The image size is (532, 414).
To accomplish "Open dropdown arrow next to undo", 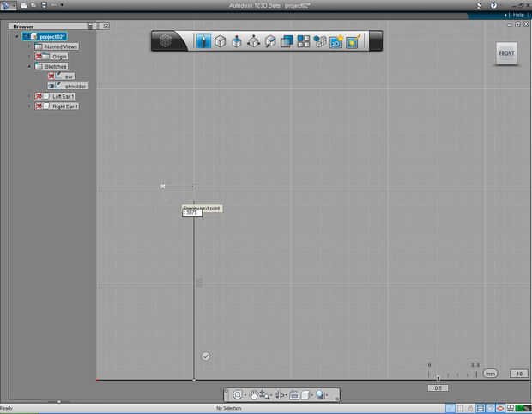I will click(x=62, y=5).
